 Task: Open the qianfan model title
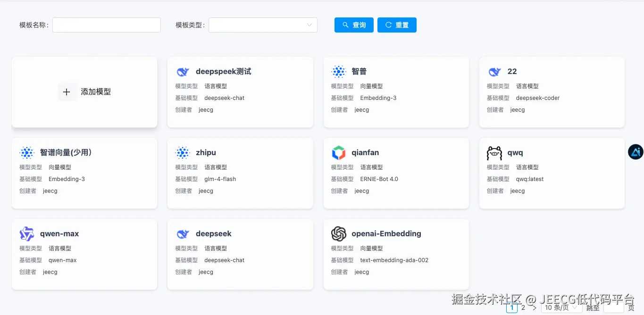coord(365,153)
